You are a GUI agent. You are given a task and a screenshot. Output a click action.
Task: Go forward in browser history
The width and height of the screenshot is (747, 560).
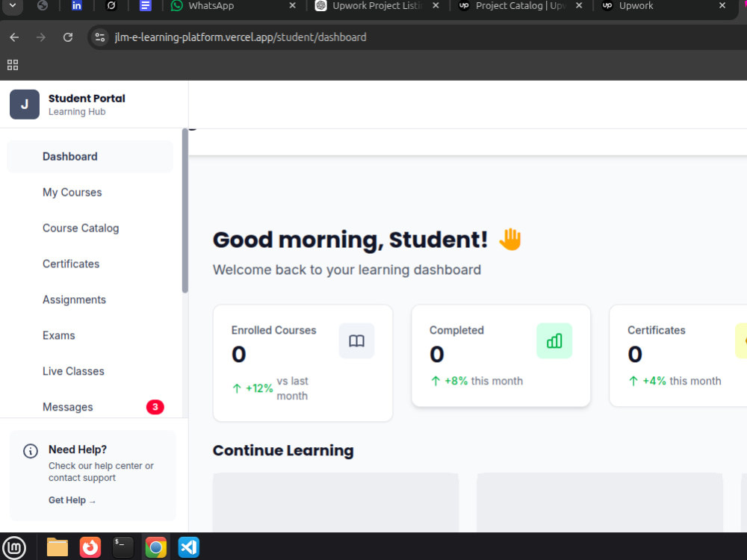point(41,37)
